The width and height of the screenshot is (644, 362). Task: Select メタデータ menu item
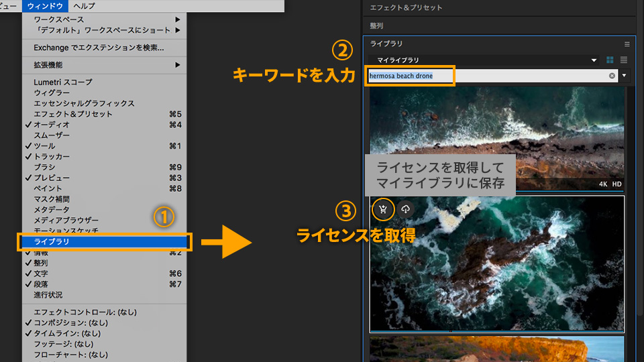point(105,210)
